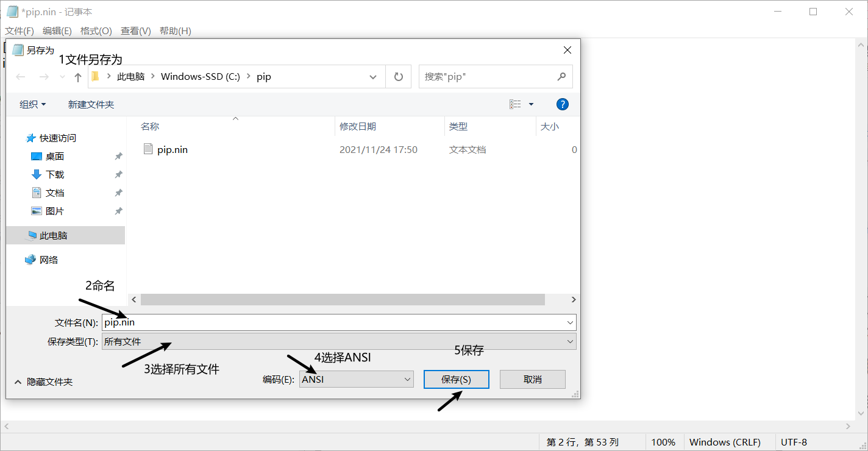The width and height of the screenshot is (868, 451).
Task: Unpin 图片 using its pin icon
Action: click(119, 211)
